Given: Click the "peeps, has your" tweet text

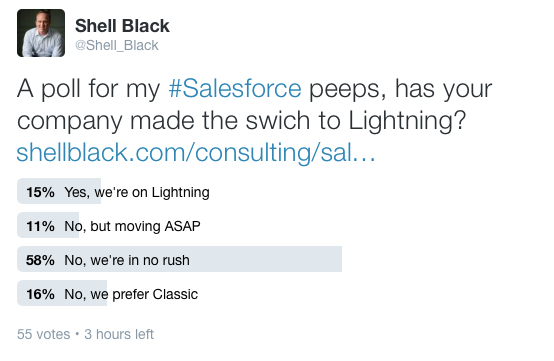Looking at the screenshot, I should point(401,89).
